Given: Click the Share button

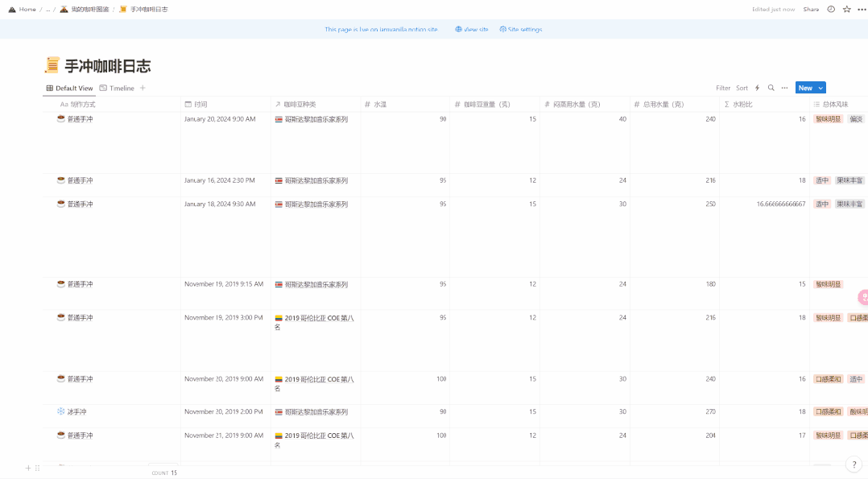Looking at the screenshot, I should 811,10.
